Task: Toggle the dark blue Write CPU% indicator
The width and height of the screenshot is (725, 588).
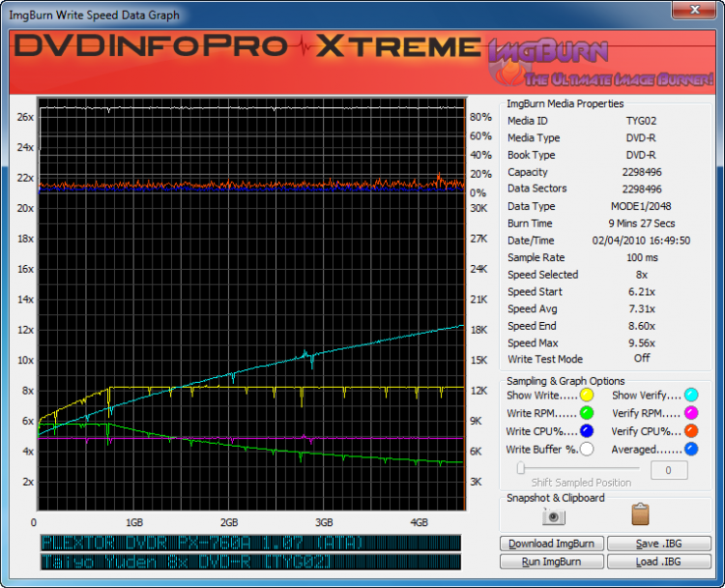Action: [587, 431]
